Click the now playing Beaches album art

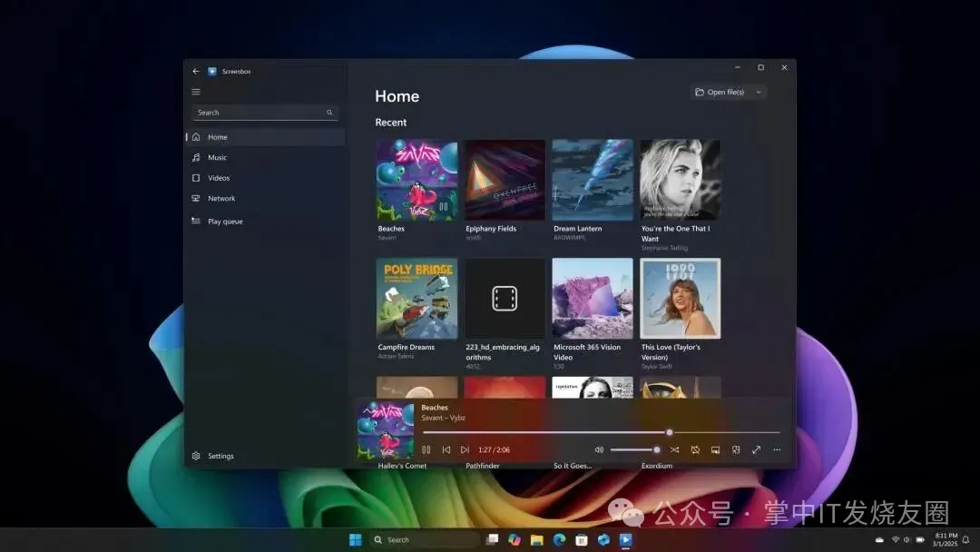386,431
